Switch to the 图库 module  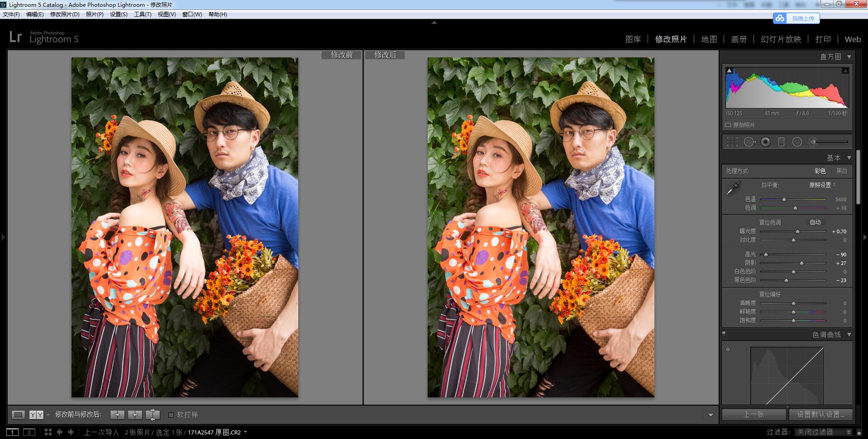[633, 39]
